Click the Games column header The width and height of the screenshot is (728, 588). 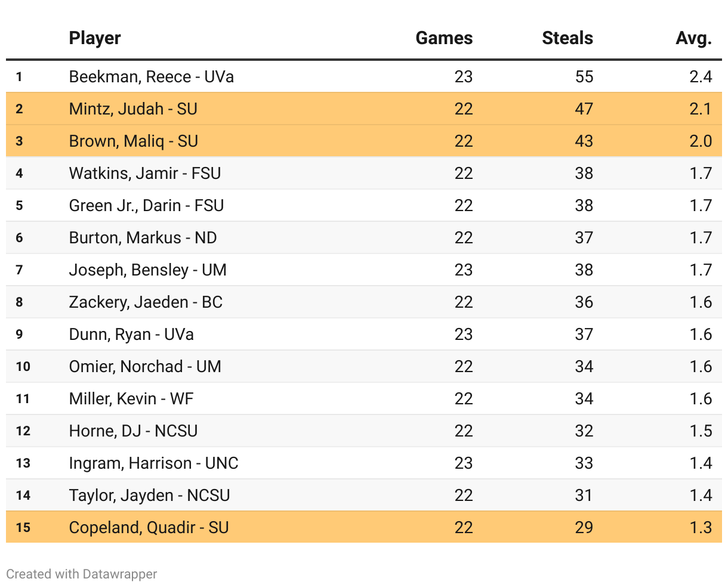click(444, 38)
